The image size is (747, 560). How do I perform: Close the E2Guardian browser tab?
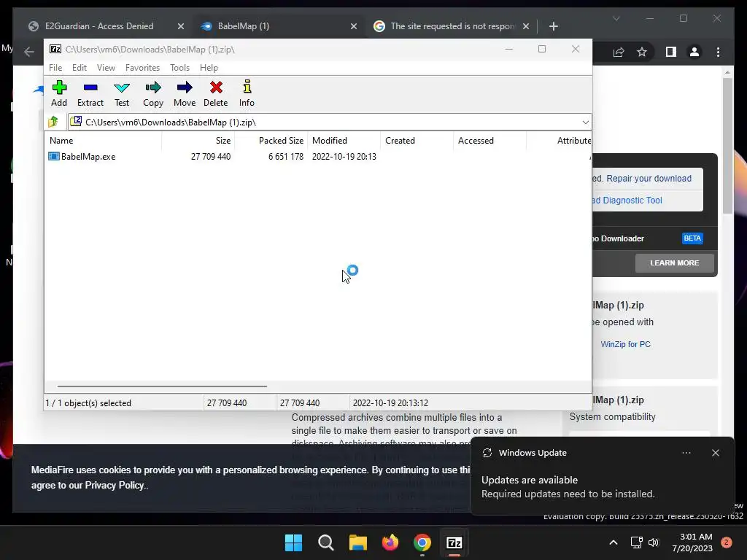point(181,27)
